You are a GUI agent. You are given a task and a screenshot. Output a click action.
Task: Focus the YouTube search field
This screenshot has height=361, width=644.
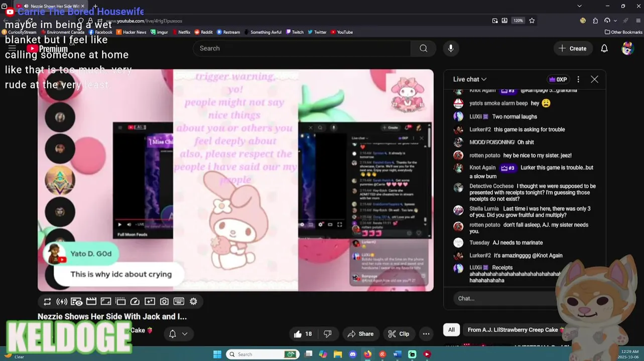302,48
